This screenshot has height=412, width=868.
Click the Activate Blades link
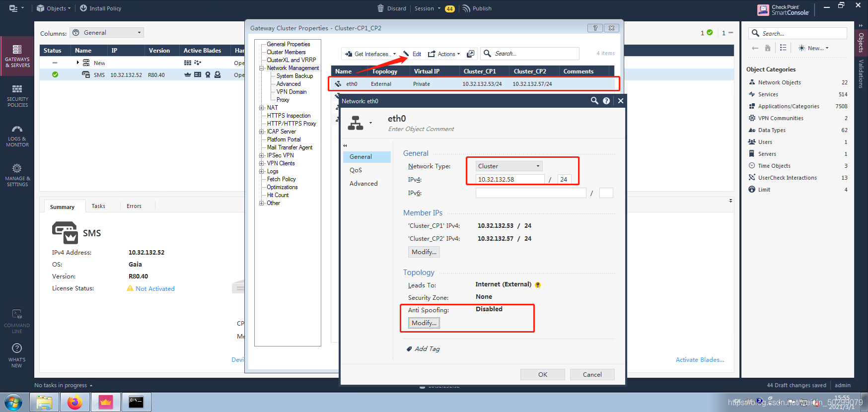[x=700, y=360]
